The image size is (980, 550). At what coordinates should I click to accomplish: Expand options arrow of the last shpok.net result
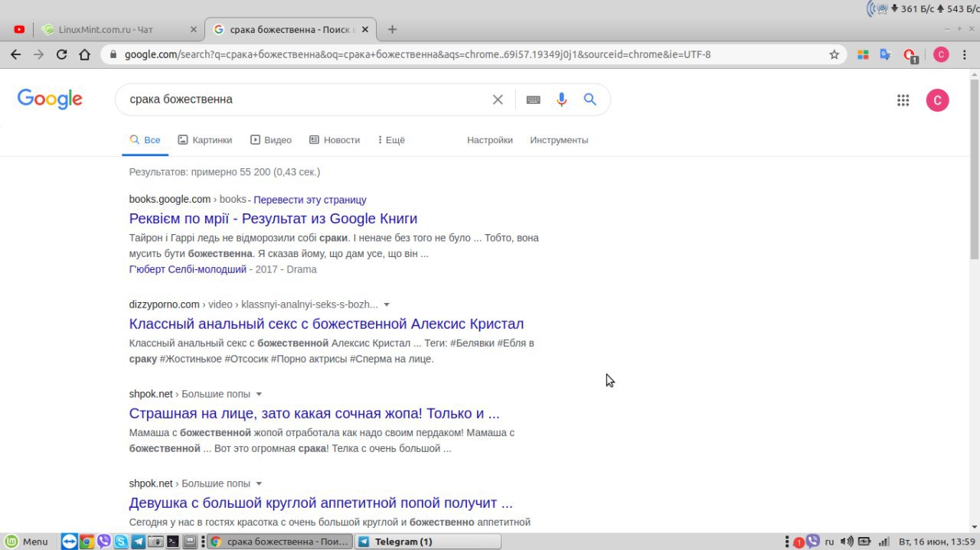point(259,483)
